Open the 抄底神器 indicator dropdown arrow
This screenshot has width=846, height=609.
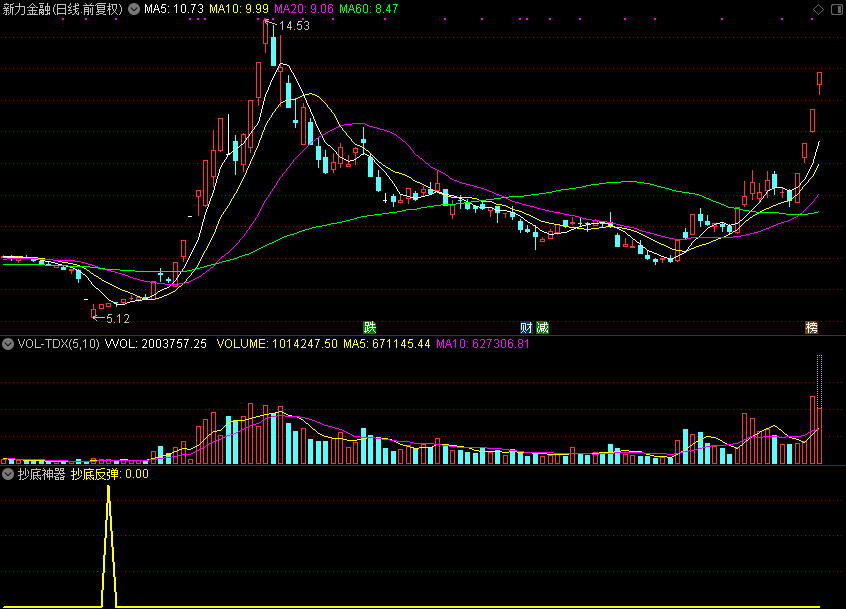(8, 474)
